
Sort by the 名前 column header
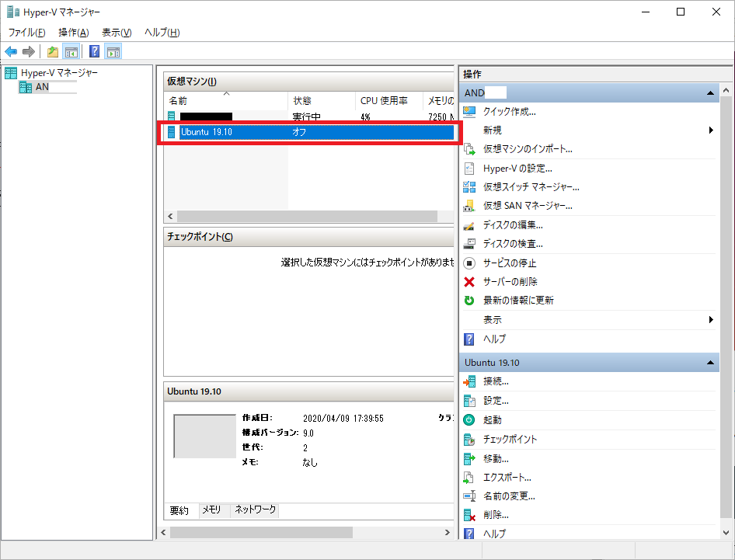coord(226,101)
